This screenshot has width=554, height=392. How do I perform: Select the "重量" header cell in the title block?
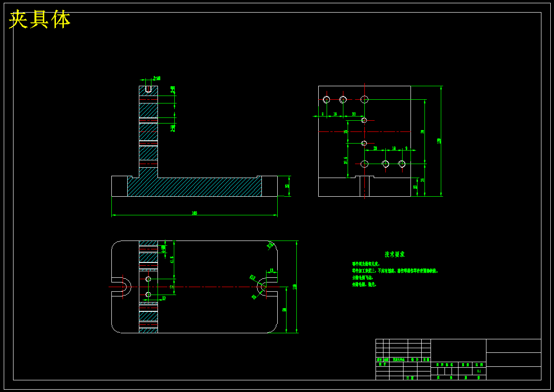pos(465,365)
